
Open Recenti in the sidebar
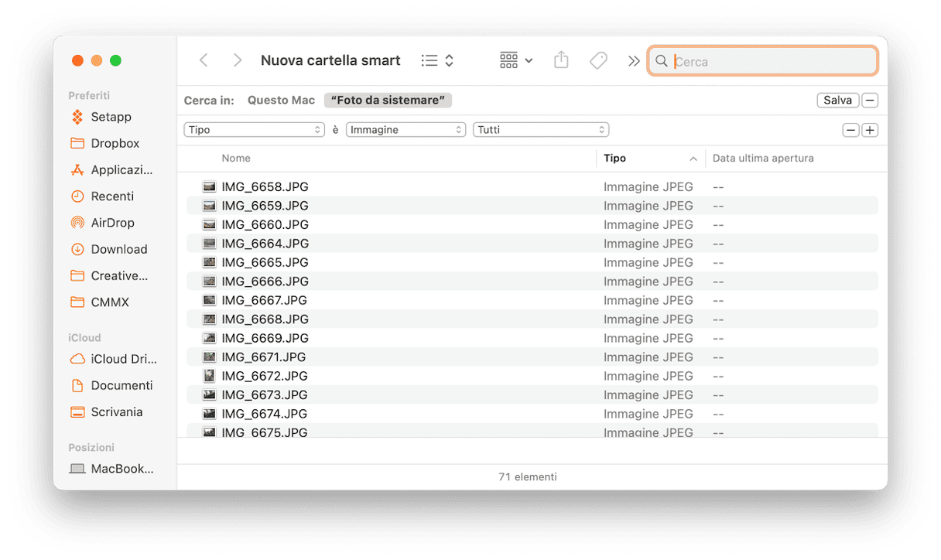[x=112, y=196]
